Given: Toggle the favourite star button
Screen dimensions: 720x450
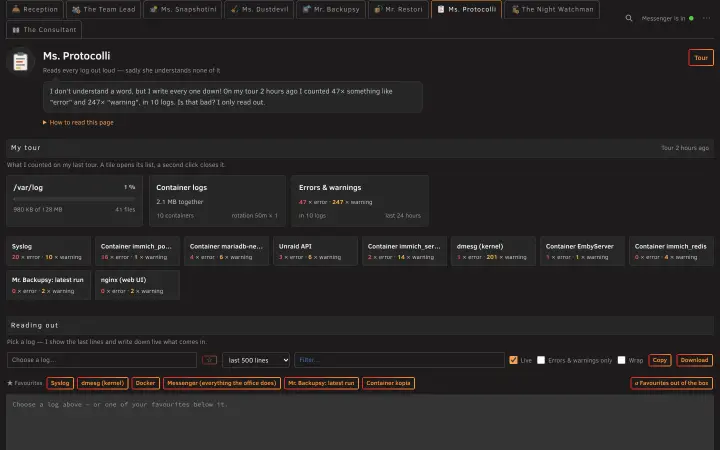Looking at the screenshot, I should pos(209,360).
